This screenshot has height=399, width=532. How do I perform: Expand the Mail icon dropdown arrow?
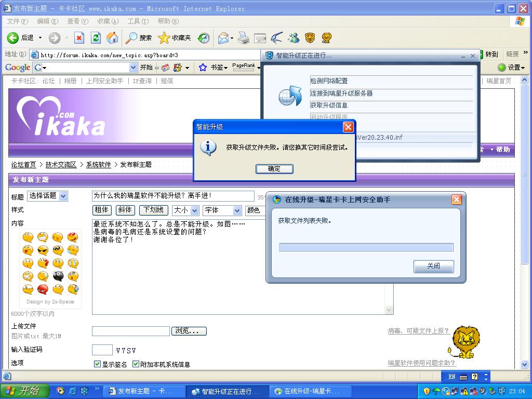point(232,37)
